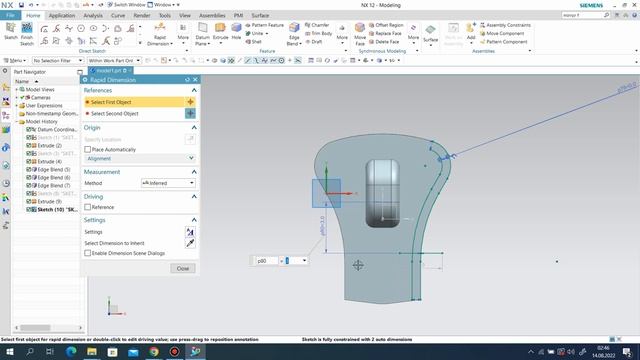640x360 pixels.
Task: Click the circle sketch curve tool
Action: click(81, 28)
